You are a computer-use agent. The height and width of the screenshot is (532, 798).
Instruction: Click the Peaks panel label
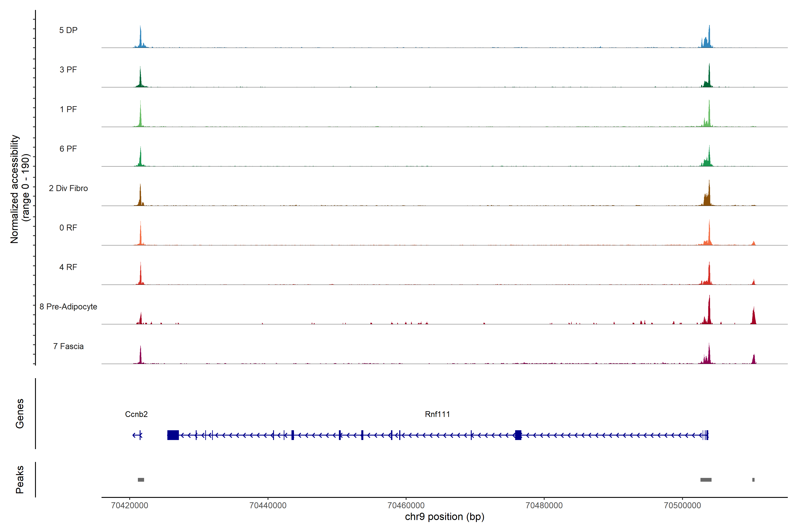pyautogui.click(x=20, y=479)
